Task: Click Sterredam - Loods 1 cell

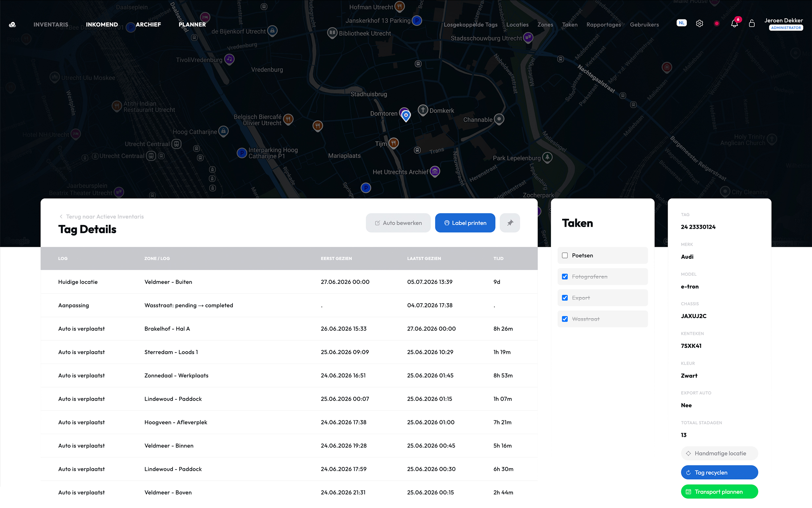Action: [171, 352]
